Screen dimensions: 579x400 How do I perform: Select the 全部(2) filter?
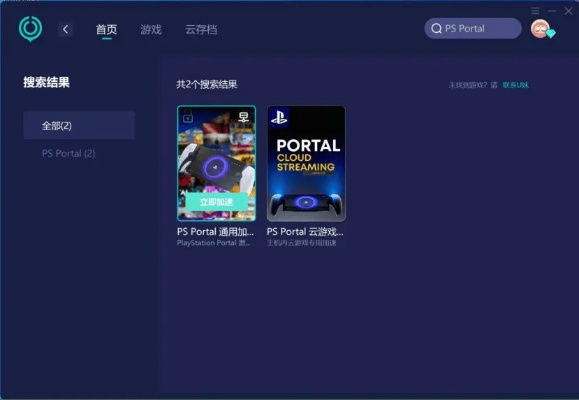(x=79, y=126)
